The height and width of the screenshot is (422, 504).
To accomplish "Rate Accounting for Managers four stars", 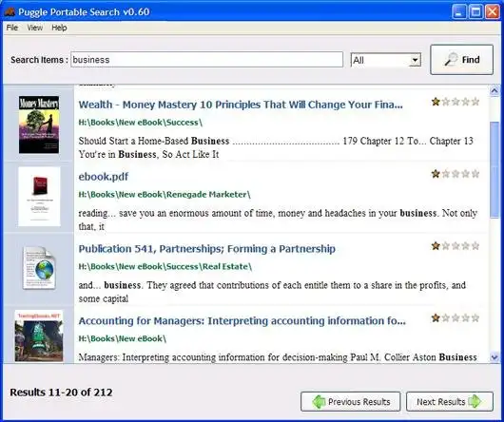I will (x=465, y=318).
